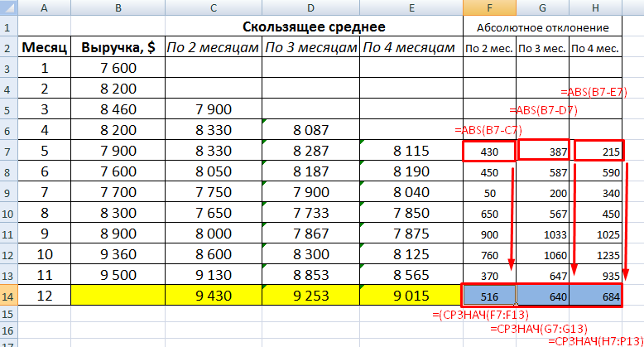Select forecast cell 9 015
The height and width of the screenshot is (347, 644).
pyautogui.click(x=411, y=295)
